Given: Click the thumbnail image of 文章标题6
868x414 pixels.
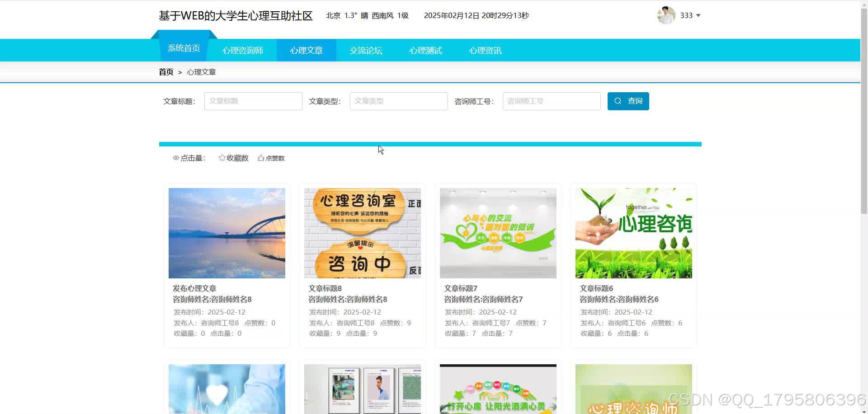Looking at the screenshot, I should pyautogui.click(x=633, y=233).
